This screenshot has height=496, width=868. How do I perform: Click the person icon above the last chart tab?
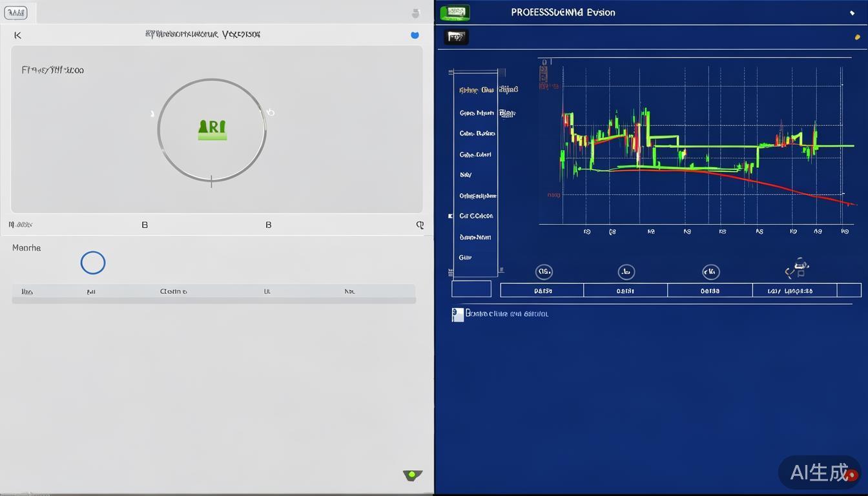(x=798, y=267)
